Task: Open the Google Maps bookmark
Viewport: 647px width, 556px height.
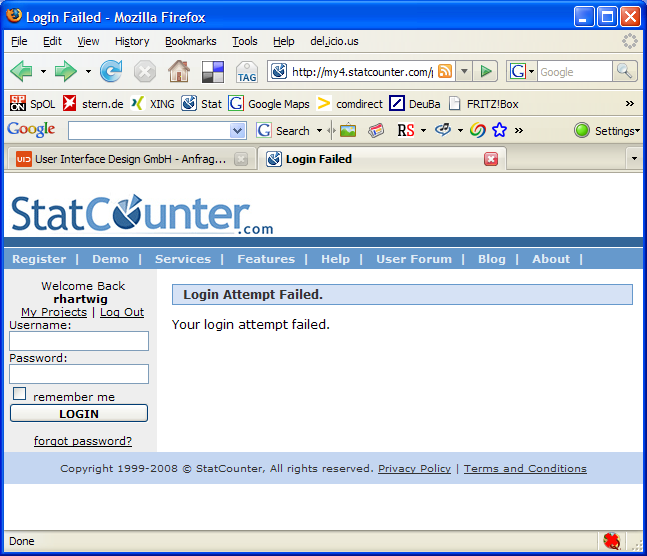Action: (x=269, y=104)
